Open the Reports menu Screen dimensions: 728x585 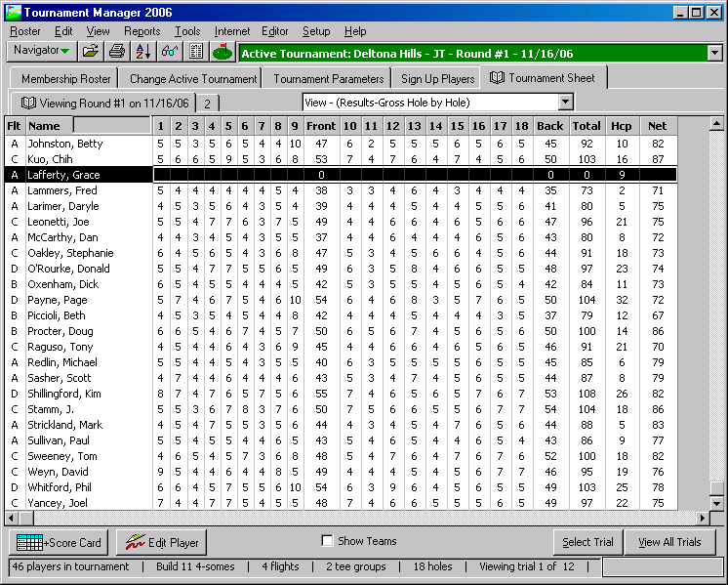pos(142,31)
